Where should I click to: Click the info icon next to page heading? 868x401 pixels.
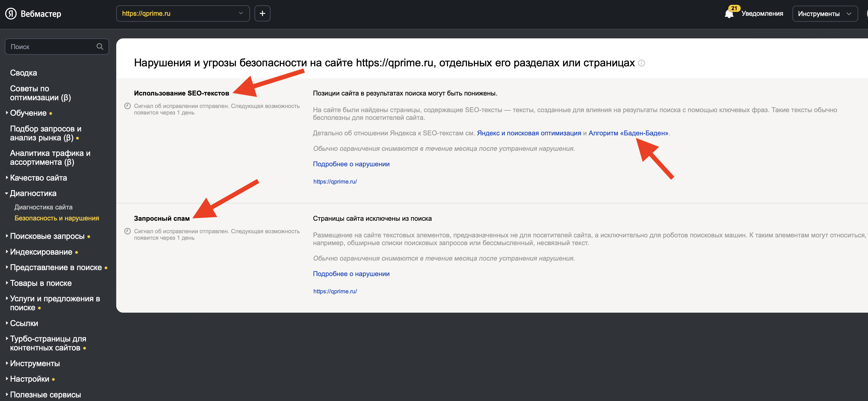641,63
